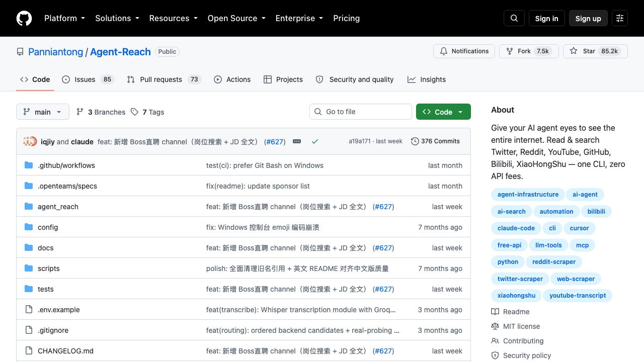644x362 pixels.
Task: Open the Contributing link
Action: pos(518,341)
